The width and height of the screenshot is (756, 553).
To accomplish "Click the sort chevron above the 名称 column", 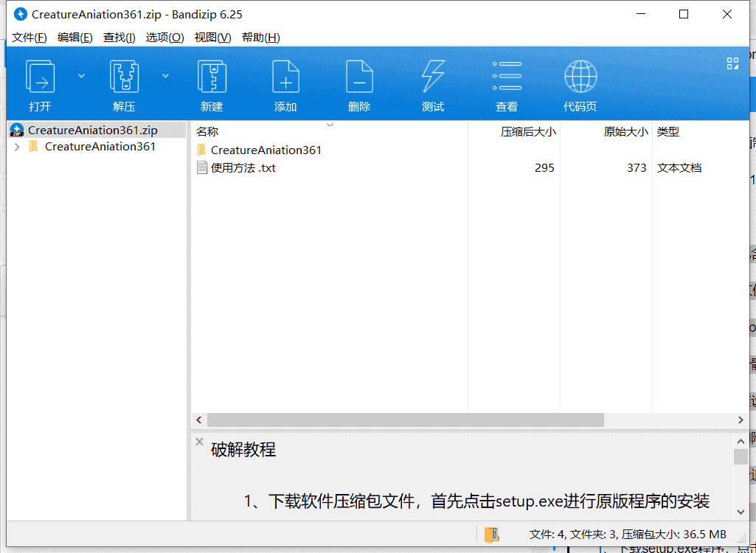I will [x=330, y=125].
